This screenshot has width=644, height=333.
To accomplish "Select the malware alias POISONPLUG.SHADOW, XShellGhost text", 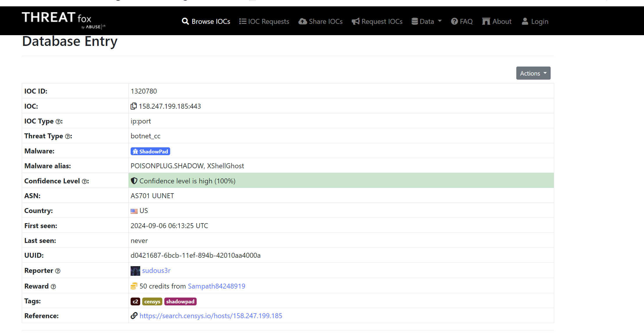I will (x=187, y=166).
